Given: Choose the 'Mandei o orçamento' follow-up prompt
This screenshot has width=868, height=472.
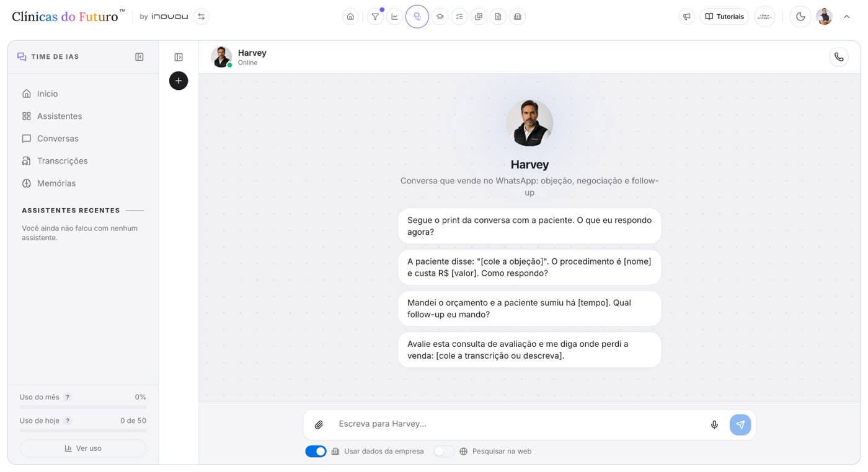Looking at the screenshot, I should point(529,308).
